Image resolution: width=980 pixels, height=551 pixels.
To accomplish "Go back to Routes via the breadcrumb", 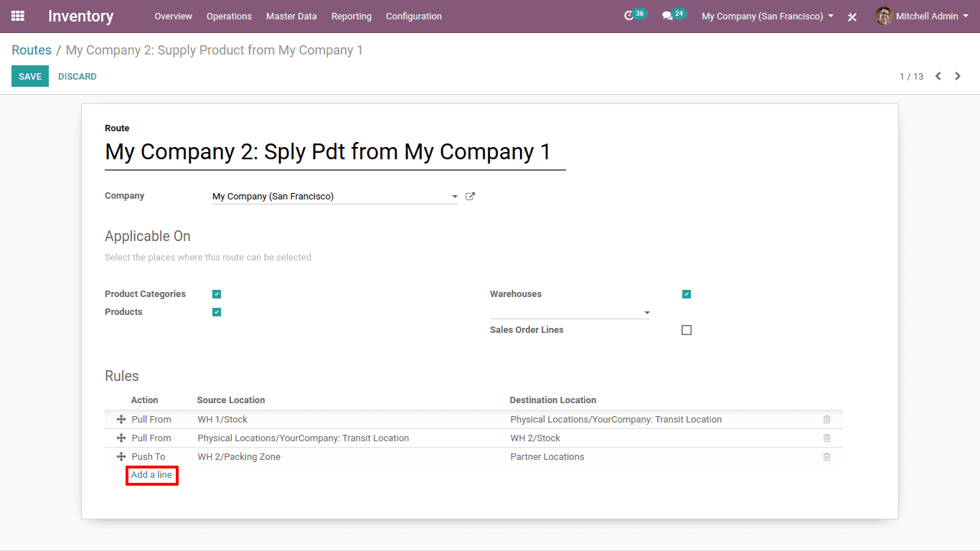I will click(32, 50).
